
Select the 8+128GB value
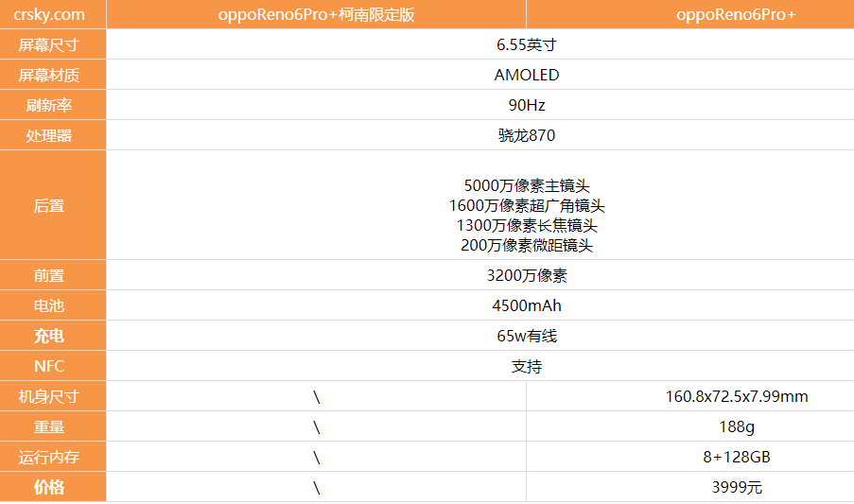pyautogui.click(x=737, y=457)
